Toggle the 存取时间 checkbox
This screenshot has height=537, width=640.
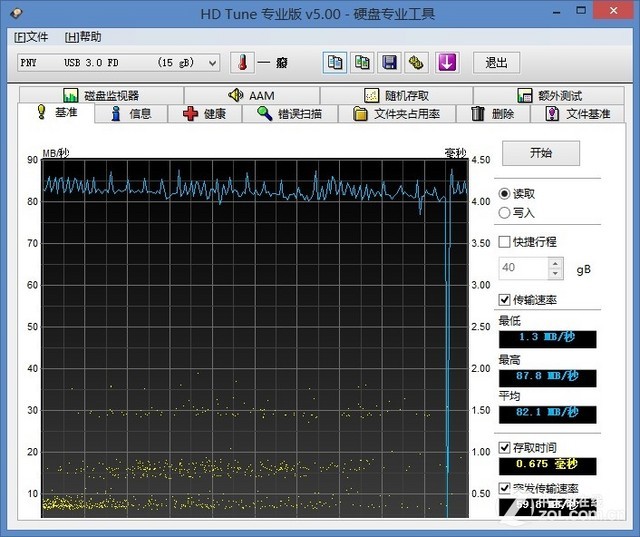(x=505, y=447)
